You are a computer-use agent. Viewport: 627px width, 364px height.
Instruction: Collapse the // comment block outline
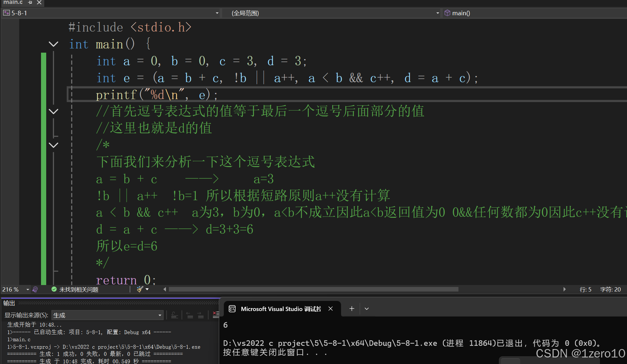pos(53,111)
